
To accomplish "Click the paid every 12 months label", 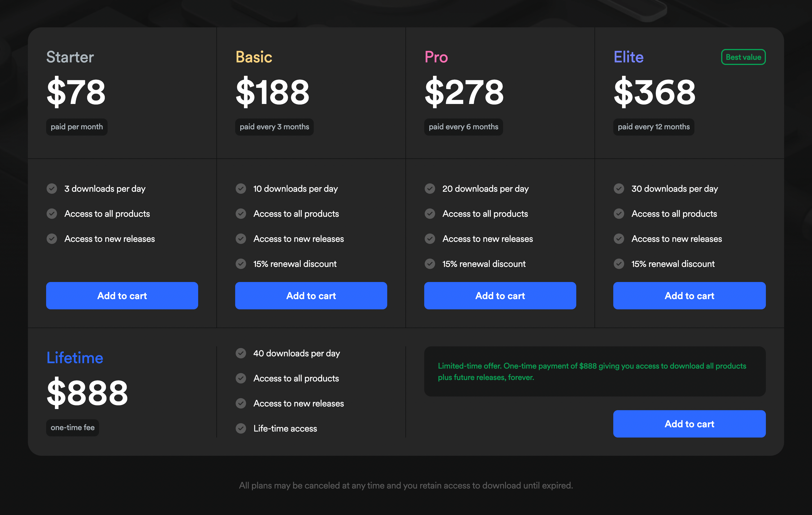I will (653, 127).
